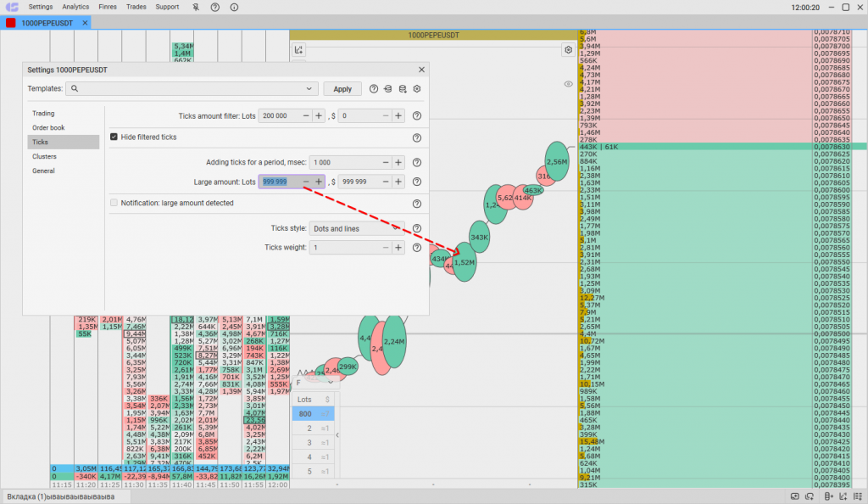
Task: Select lots preset row 3
Action: [313, 443]
